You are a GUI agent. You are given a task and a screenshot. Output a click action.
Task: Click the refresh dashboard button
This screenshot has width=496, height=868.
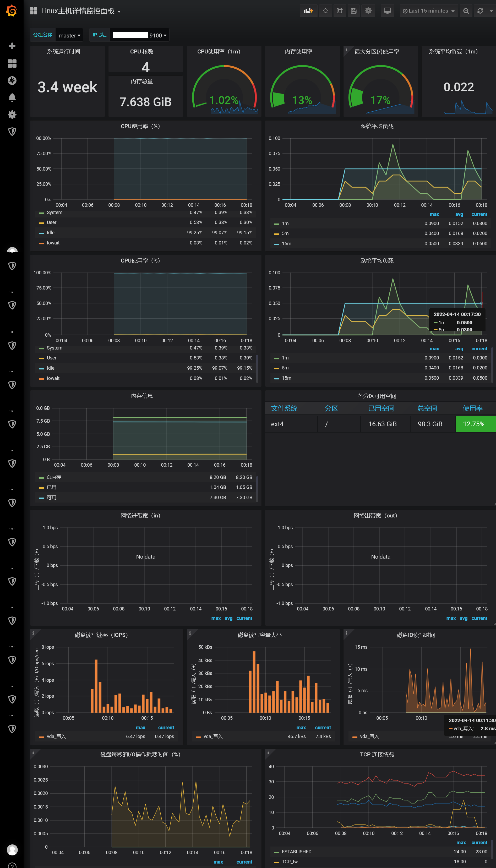(x=480, y=10)
